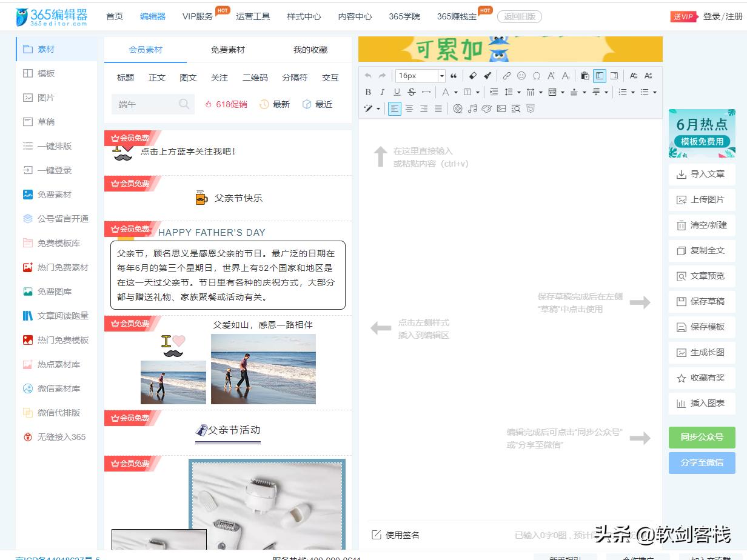Click the 清空/新建 trash icon to clear content
This screenshot has width=747, height=560.
702,225
